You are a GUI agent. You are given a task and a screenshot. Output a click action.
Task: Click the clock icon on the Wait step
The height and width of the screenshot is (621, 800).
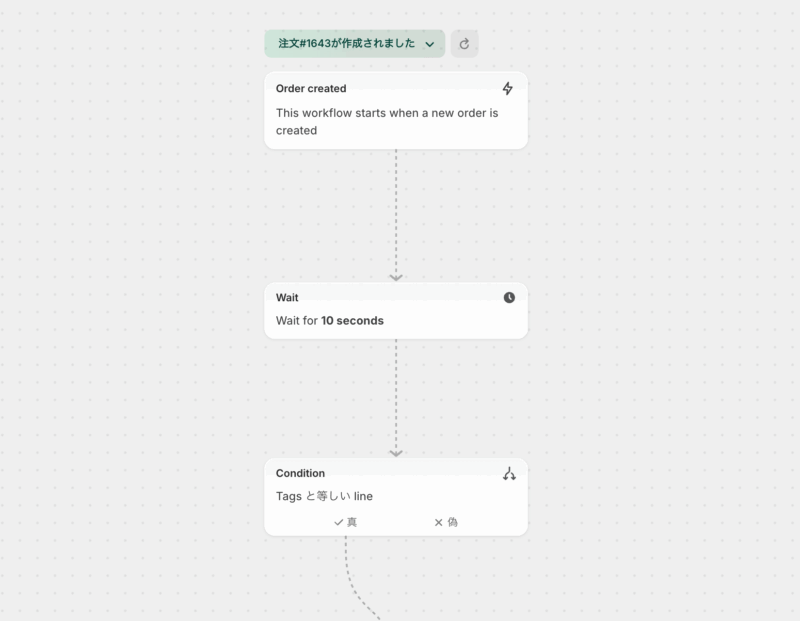tap(509, 297)
